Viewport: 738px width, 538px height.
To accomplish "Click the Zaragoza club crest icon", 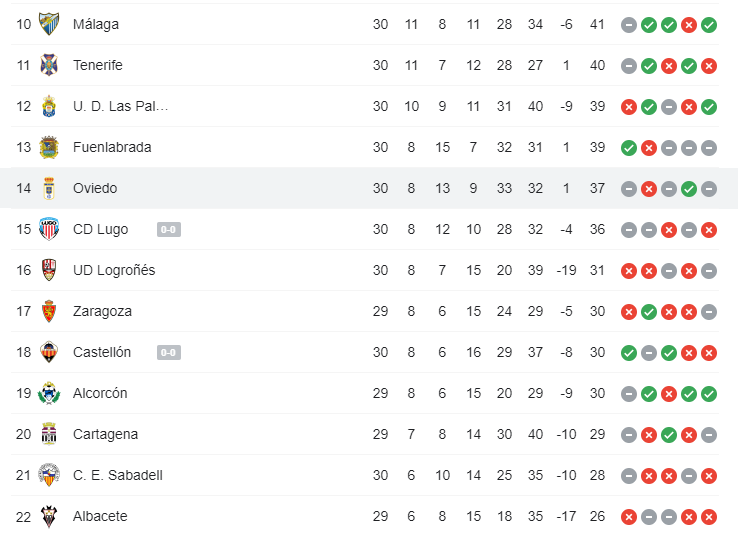I will (x=49, y=311).
